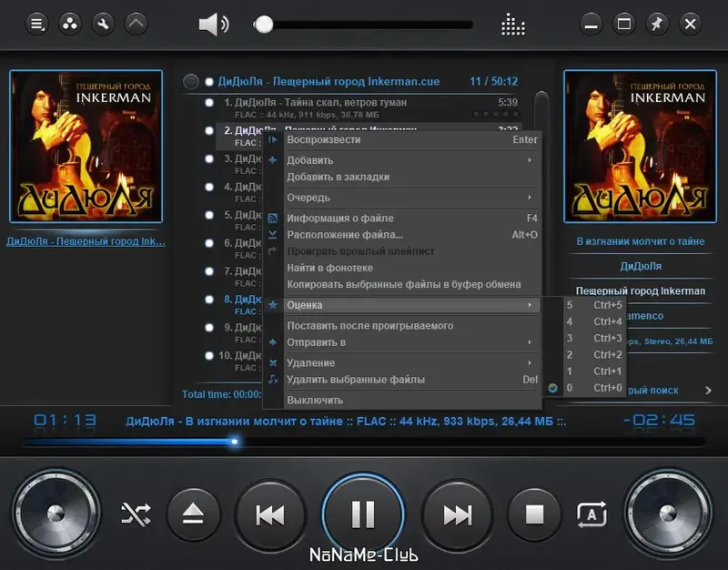Click the eject open files button
The height and width of the screenshot is (570, 728).
pos(193,514)
